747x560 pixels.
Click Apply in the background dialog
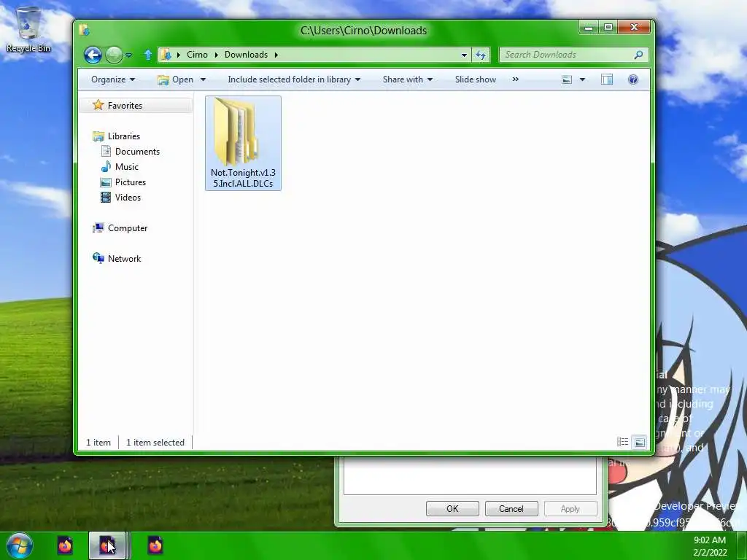tap(570, 508)
